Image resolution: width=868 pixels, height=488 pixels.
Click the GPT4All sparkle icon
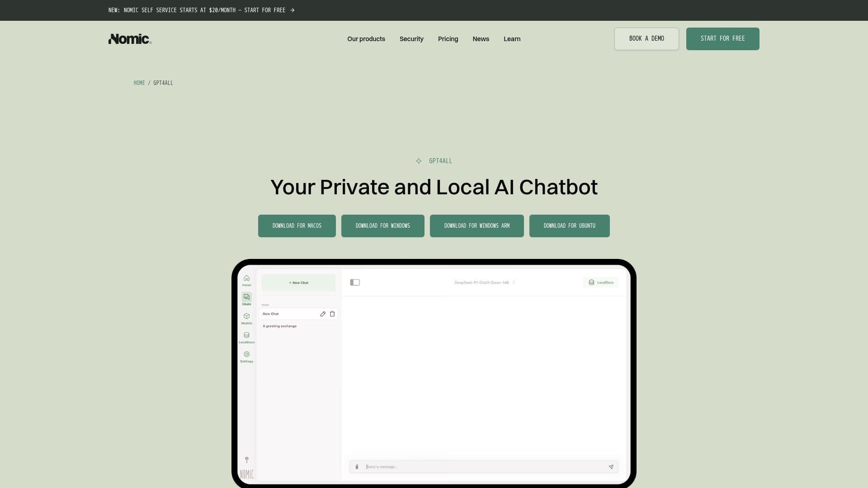coord(419,161)
